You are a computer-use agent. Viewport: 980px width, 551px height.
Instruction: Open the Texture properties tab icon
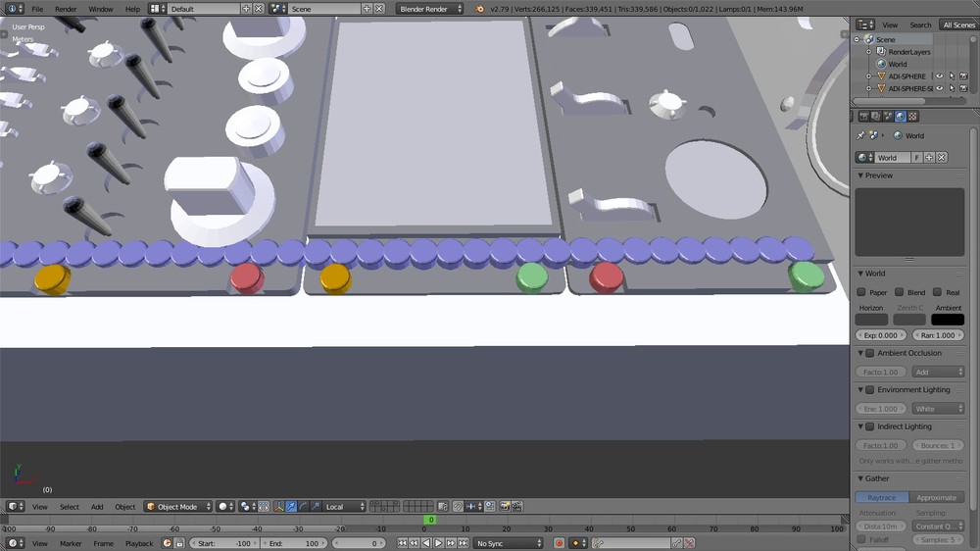point(912,117)
